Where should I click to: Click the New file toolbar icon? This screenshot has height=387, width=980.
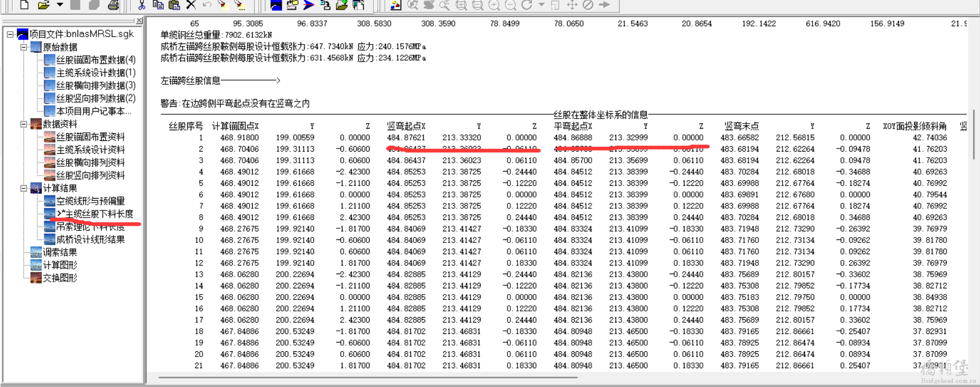click(x=24, y=5)
